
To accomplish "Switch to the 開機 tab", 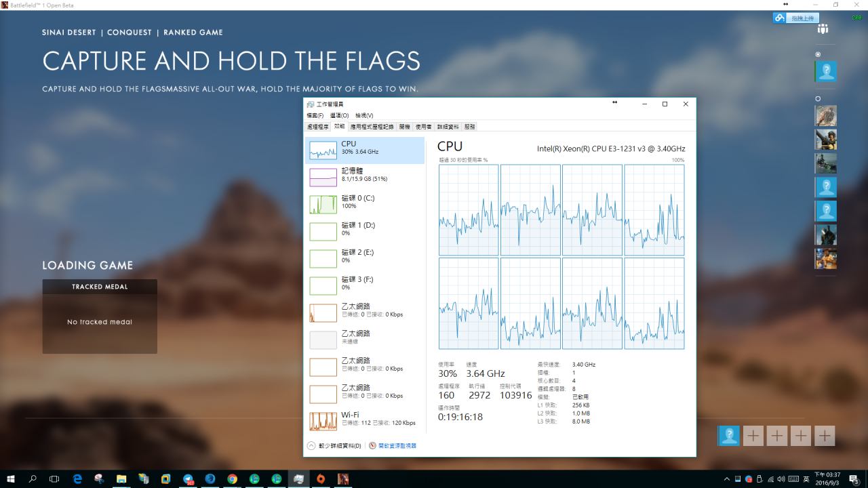I will 405,127.
